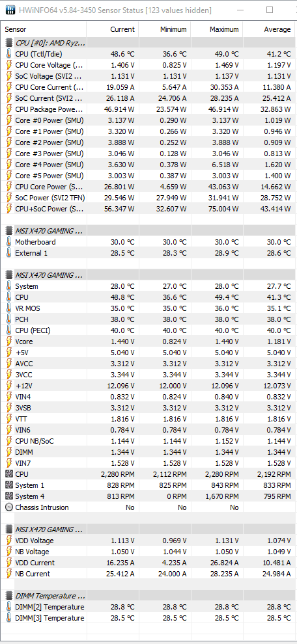Click the clock icon beside Chassis Intrusion
The width and height of the screenshot is (297, 644).
click(8, 507)
